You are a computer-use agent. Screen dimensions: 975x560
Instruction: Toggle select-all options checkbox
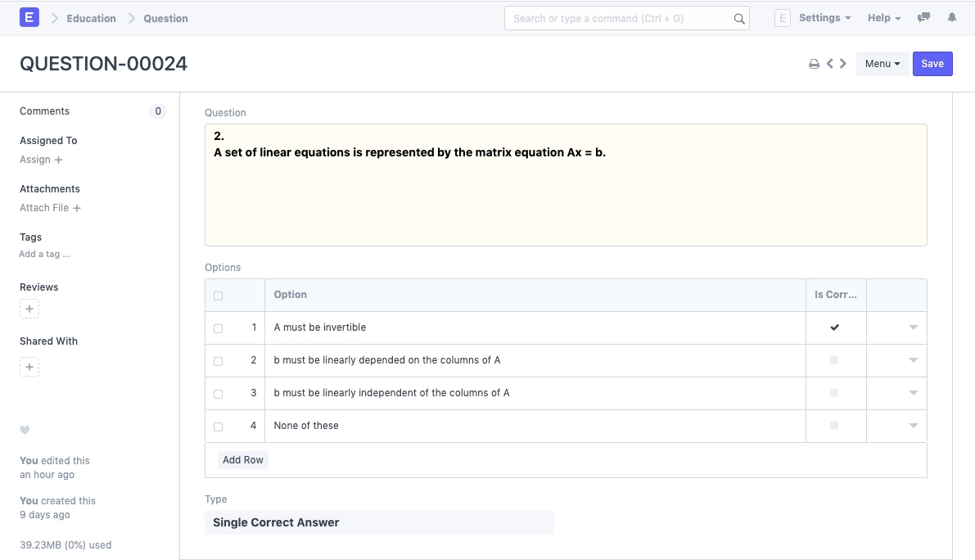point(218,296)
